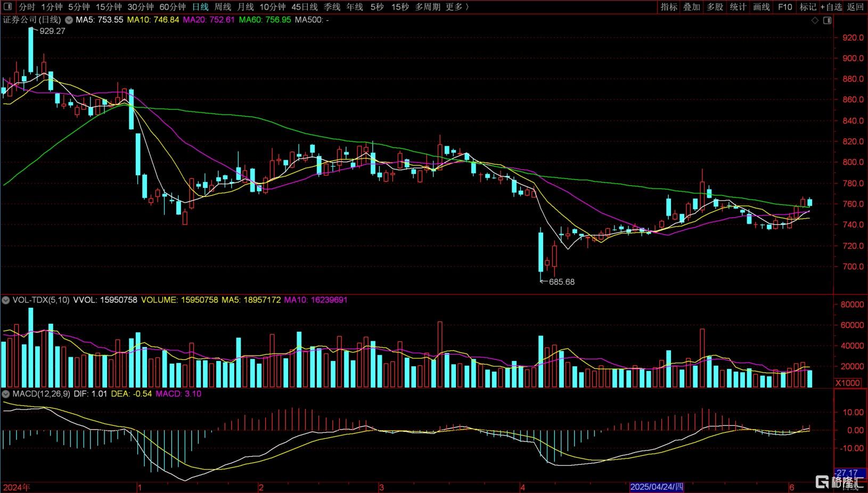Click the MA60: 756.95 label
The image size is (868, 493).
(265, 20)
